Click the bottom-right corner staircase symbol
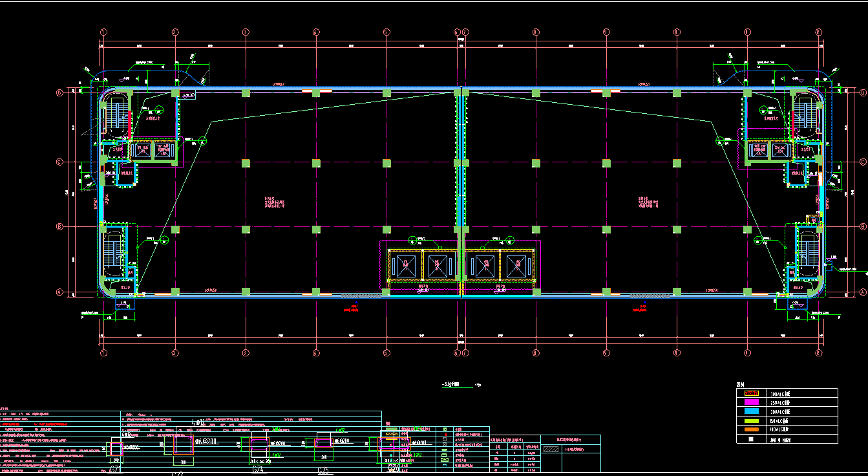The height and width of the screenshot is (476, 868). (x=807, y=249)
